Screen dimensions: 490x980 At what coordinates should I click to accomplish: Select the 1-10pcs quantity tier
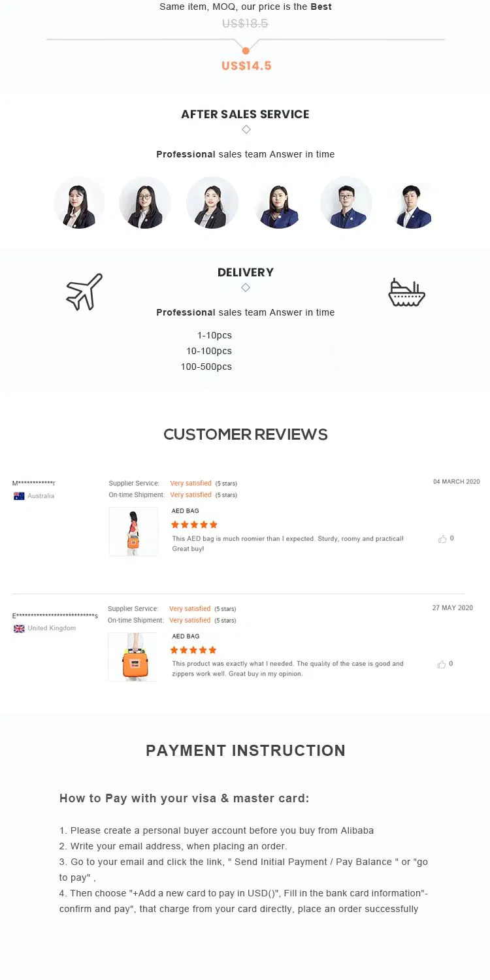(x=214, y=336)
